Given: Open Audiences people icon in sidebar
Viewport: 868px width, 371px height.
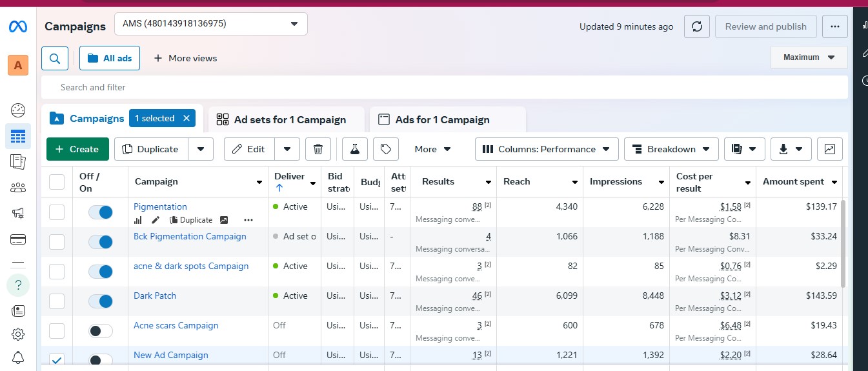Looking at the screenshot, I should tap(18, 188).
